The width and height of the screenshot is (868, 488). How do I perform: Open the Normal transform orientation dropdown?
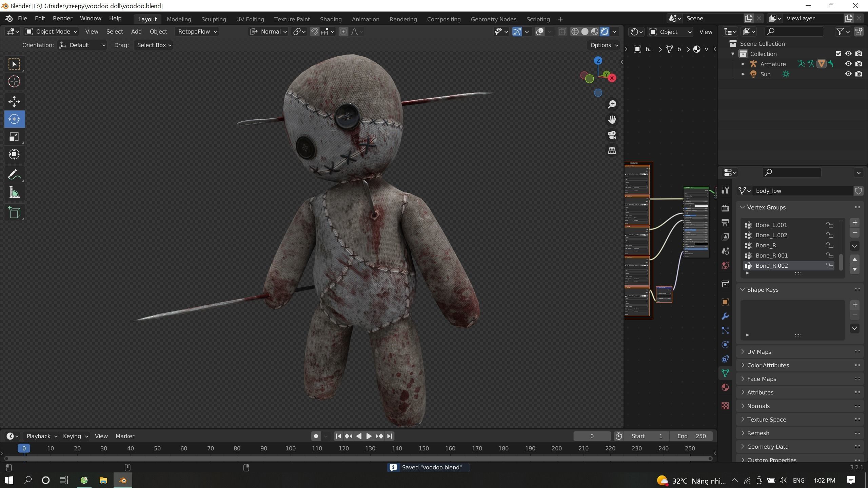pyautogui.click(x=269, y=32)
